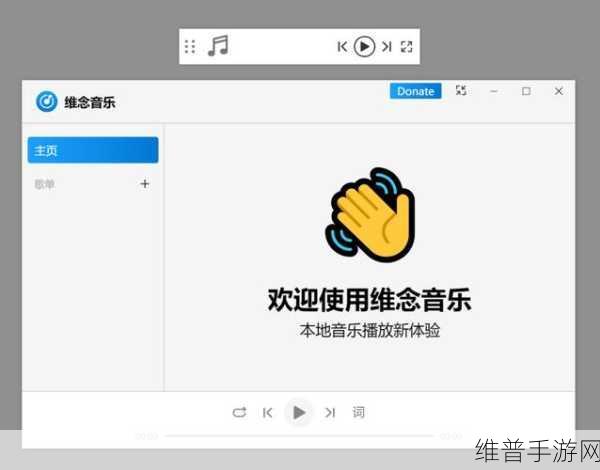
Task: Switch main window to mini mode icon
Action: [461, 91]
